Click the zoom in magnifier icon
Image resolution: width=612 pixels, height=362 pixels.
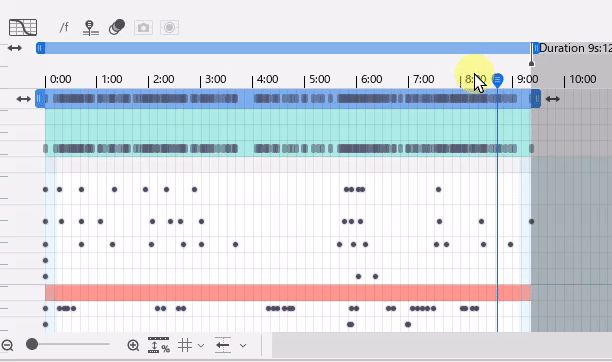pos(133,345)
